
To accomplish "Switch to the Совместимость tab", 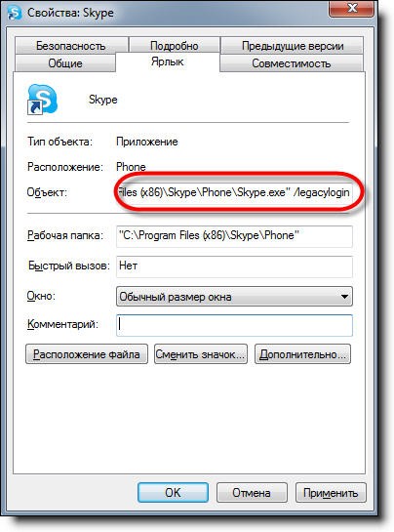I will click(292, 63).
